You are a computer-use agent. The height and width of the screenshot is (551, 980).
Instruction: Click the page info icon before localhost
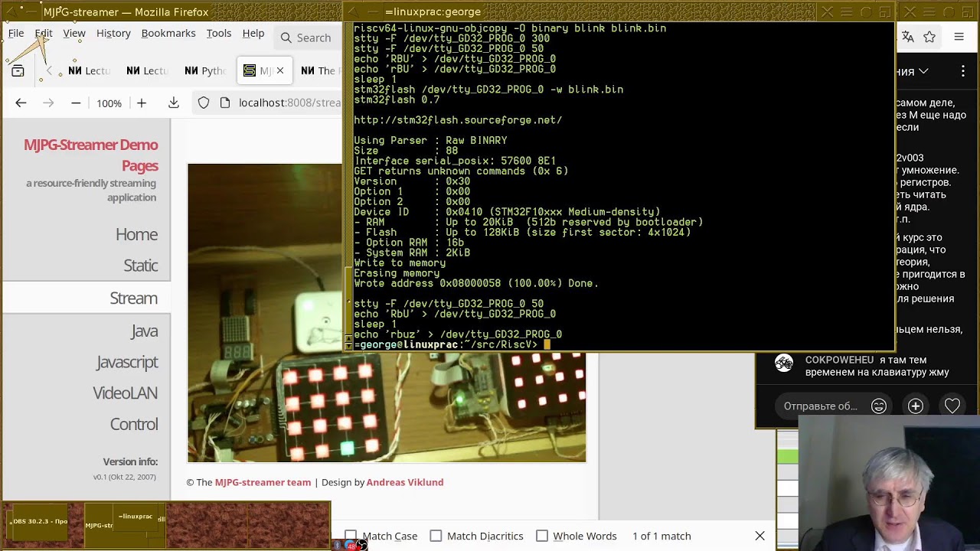tap(225, 103)
